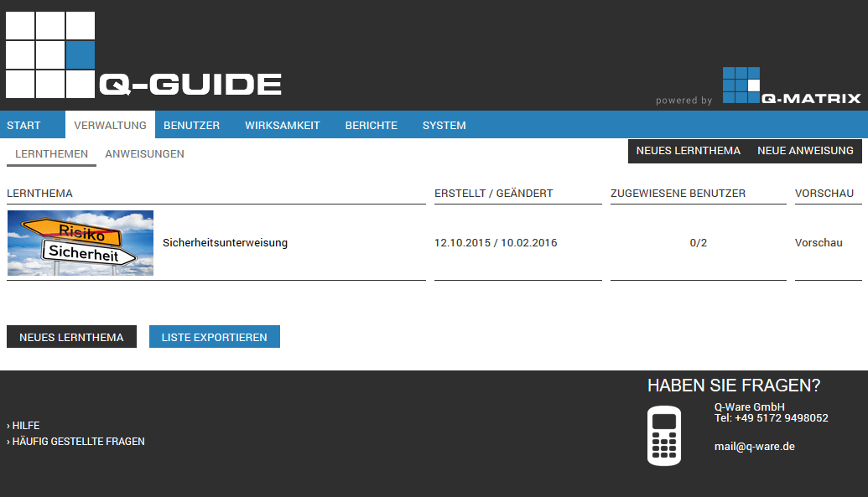Switch to the ANWEISUNGEN tab
This screenshot has width=868, height=497.
click(x=144, y=154)
